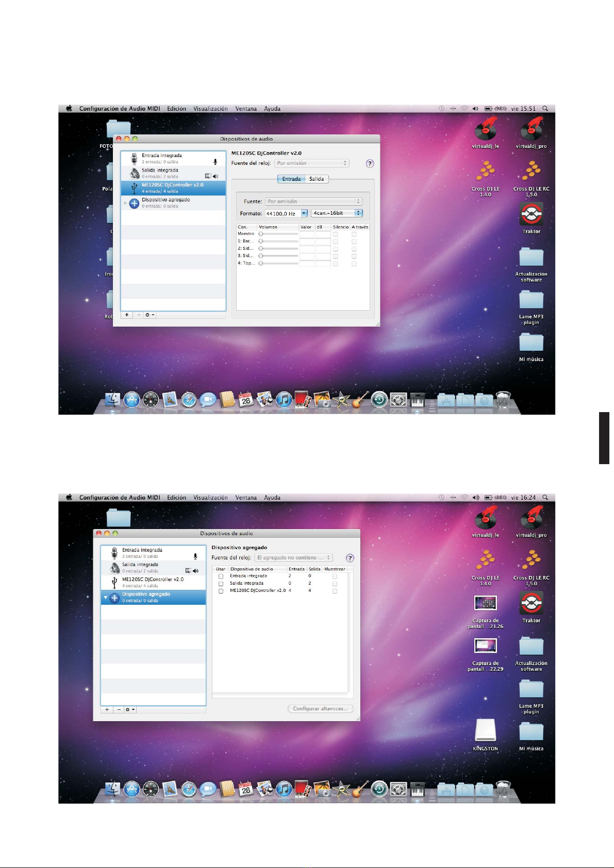This screenshot has width=614, height=868.
Task: Adjust the Maestro volume slider
Action: [x=278, y=234]
